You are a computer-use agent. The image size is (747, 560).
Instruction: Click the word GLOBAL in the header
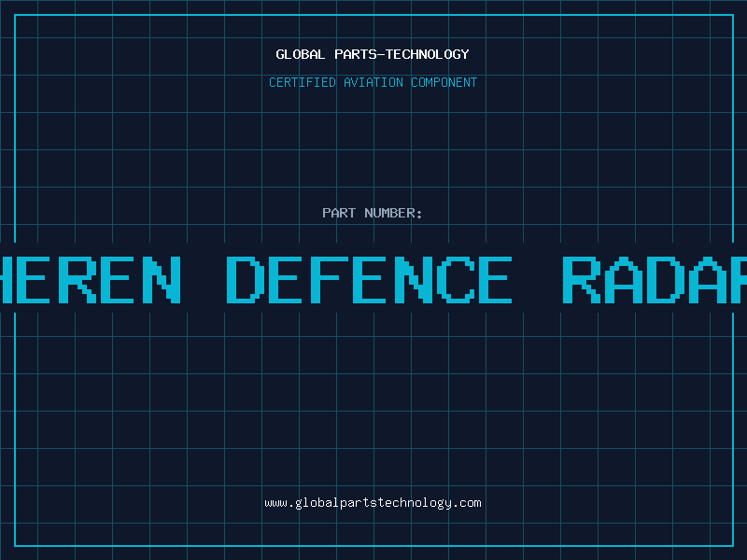point(301,54)
